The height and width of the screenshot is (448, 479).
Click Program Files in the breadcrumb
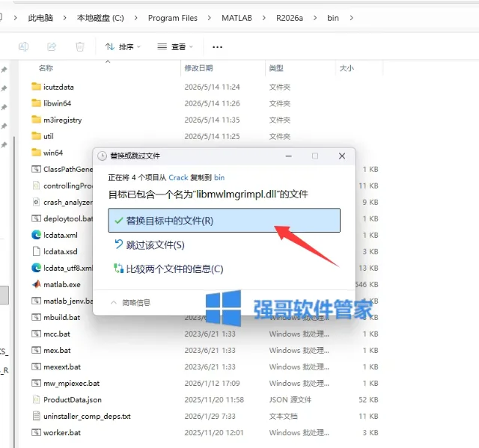pos(173,18)
